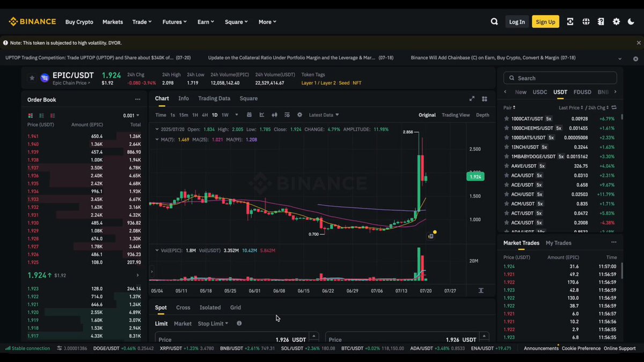Select the Trading View chart mode
The width and height of the screenshot is (644, 362).
456,115
